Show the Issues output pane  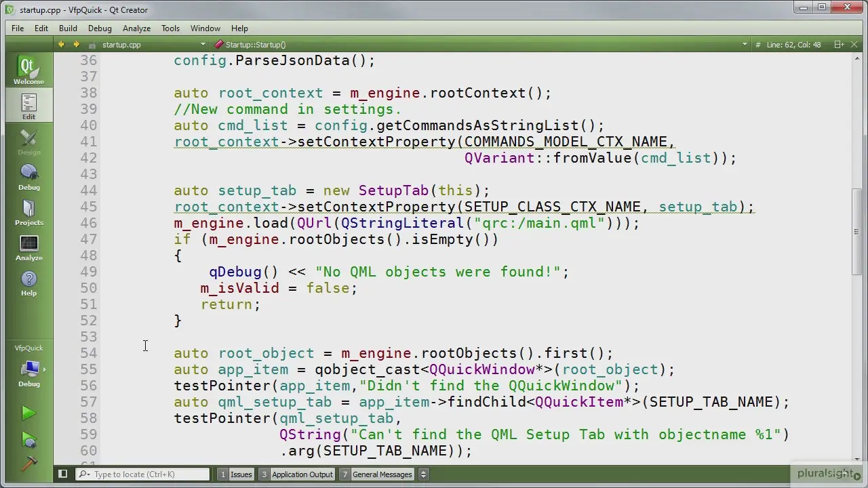tap(235, 474)
